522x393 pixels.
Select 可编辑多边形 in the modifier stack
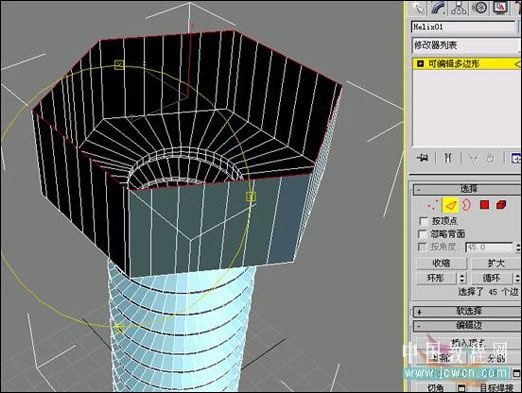(x=467, y=64)
